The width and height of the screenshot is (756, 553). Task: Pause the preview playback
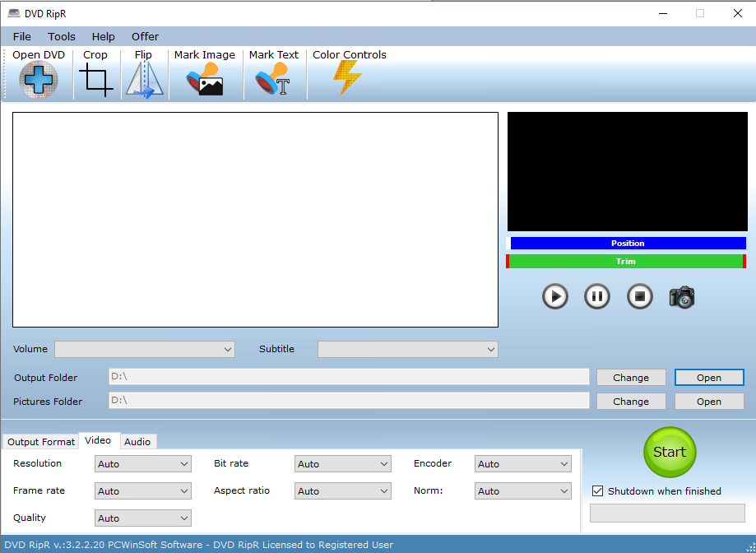pos(597,296)
